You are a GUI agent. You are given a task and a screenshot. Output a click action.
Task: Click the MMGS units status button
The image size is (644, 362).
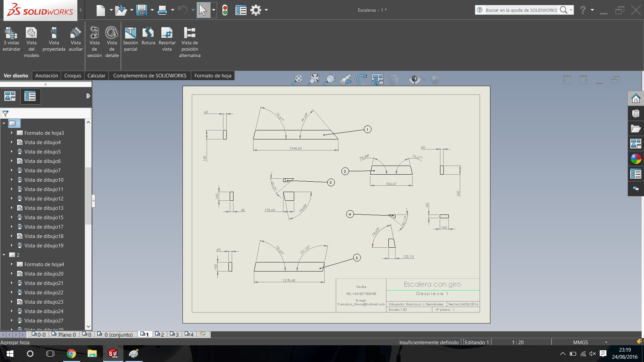point(580,342)
